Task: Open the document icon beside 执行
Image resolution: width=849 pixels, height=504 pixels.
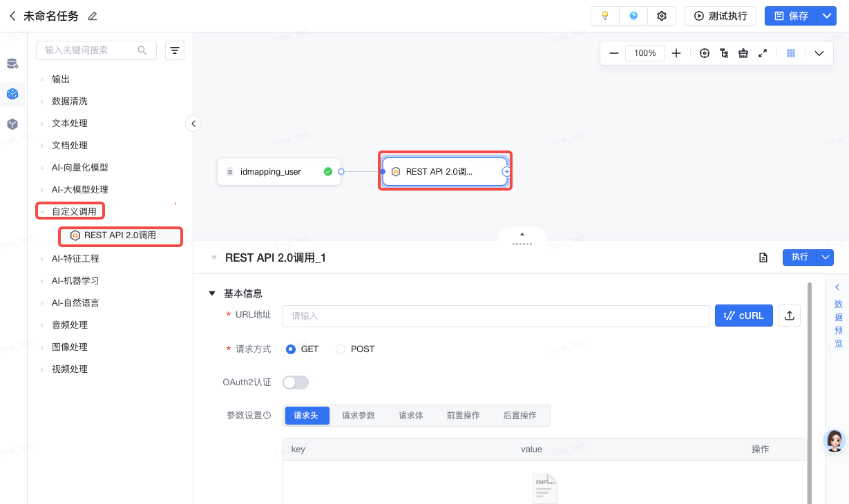Action: pos(763,258)
